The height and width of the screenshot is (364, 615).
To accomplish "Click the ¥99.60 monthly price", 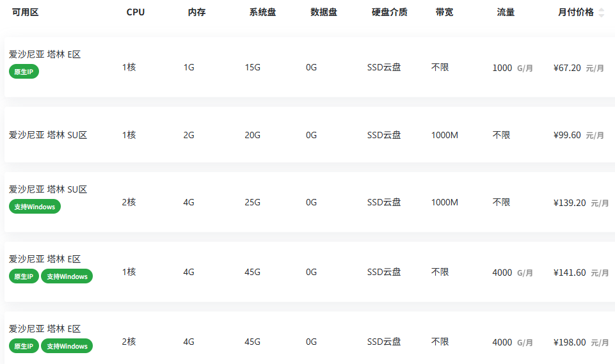I will tap(567, 135).
